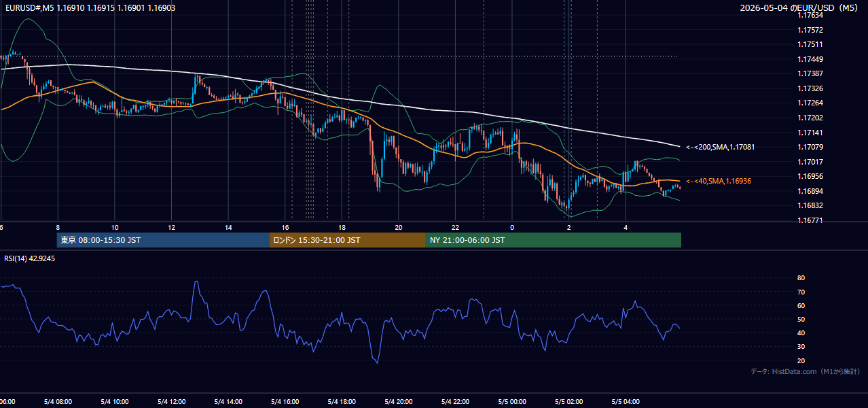This screenshot has width=868, height=408.
Task: Click the 40 SMA label showing 1.16936
Action: (x=719, y=181)
